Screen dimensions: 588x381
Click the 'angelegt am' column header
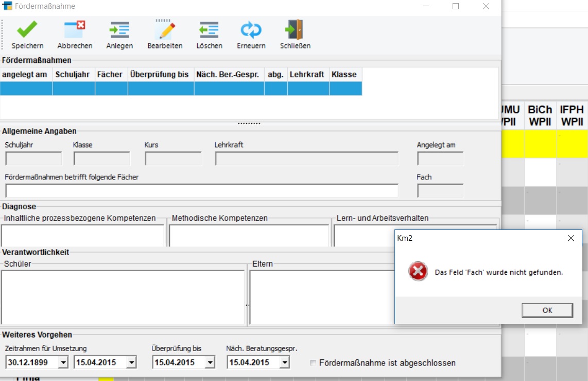pos(25,74)
